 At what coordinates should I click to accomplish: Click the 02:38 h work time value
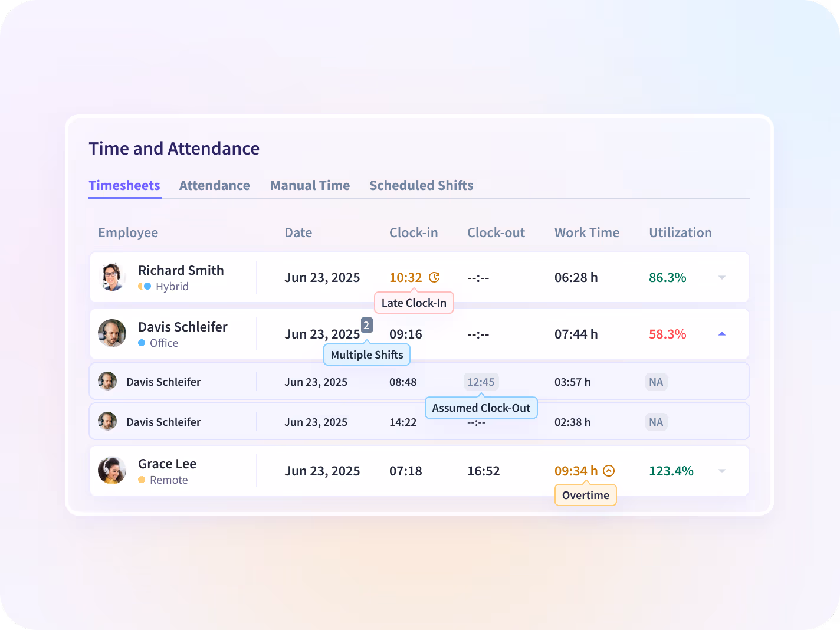[573, 422]
